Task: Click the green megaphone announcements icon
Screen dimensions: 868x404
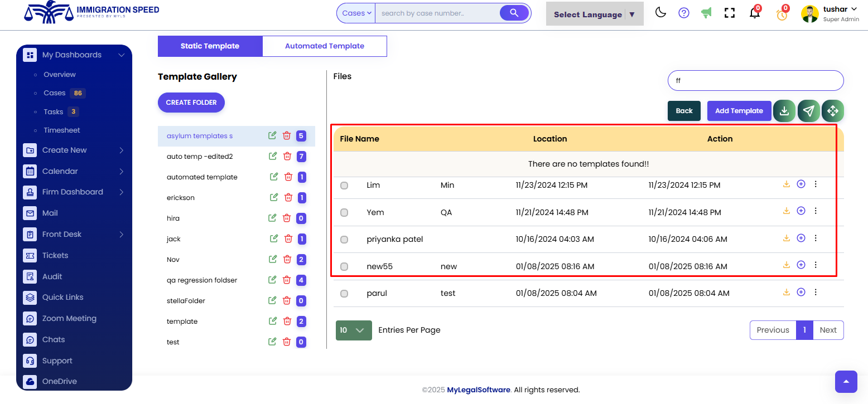Action: (x=706, y=13)
